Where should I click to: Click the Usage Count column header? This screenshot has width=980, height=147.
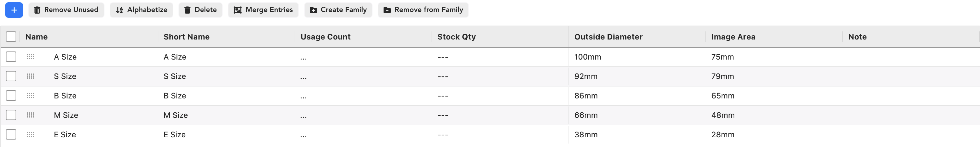pos(325,37)
